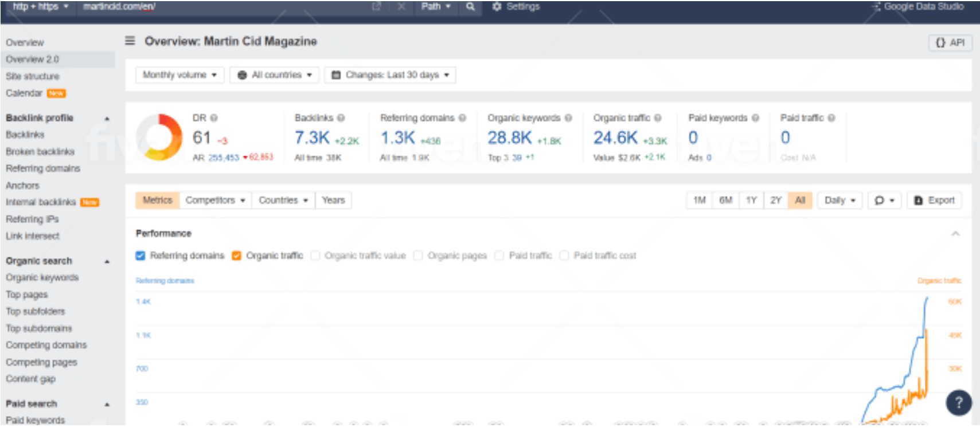Click the search magnifier icon in top bar
980x428 pixels.
tap(470, 7)
